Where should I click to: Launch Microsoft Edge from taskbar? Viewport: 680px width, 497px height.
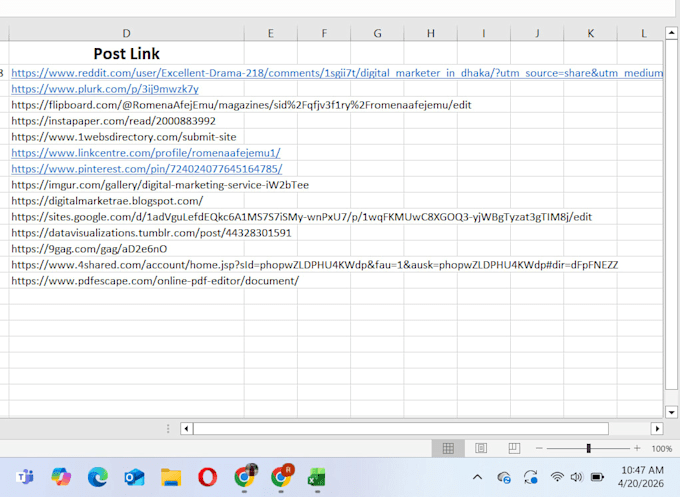pos(98,477)
